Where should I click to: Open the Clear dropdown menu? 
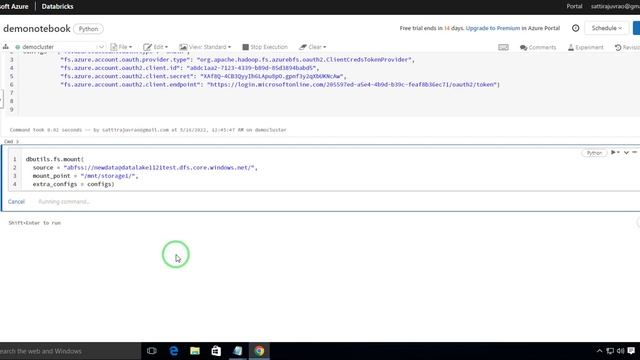[313, 47]
